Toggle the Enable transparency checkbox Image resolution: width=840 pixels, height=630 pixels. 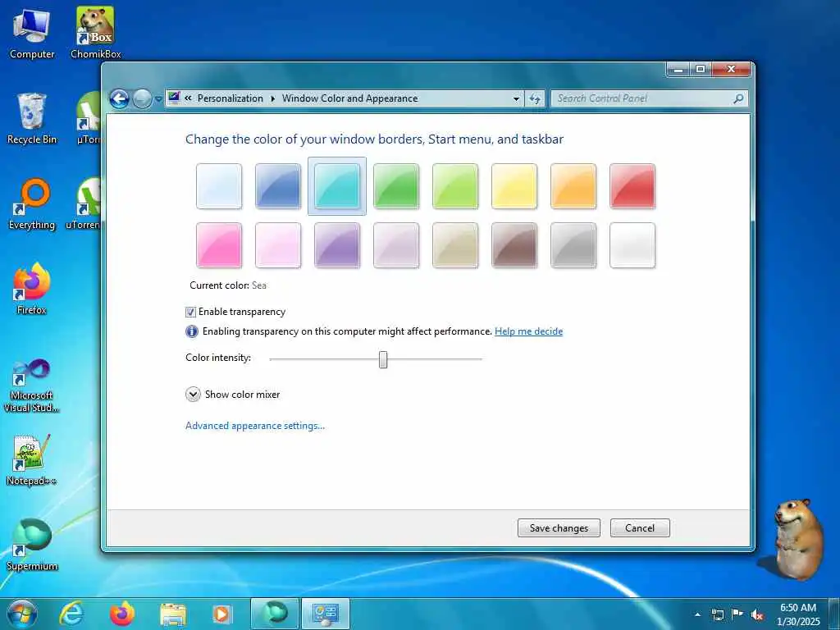click(x=190, y=312)
